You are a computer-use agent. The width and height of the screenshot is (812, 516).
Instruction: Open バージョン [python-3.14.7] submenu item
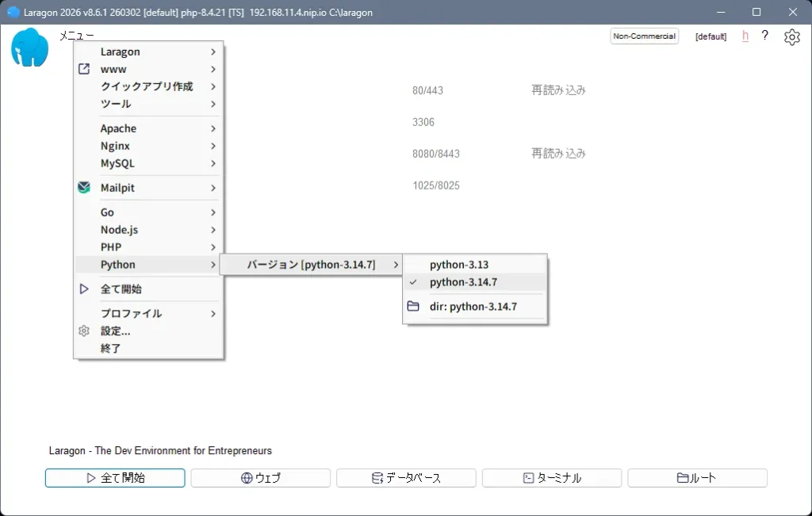click(311, 265)
